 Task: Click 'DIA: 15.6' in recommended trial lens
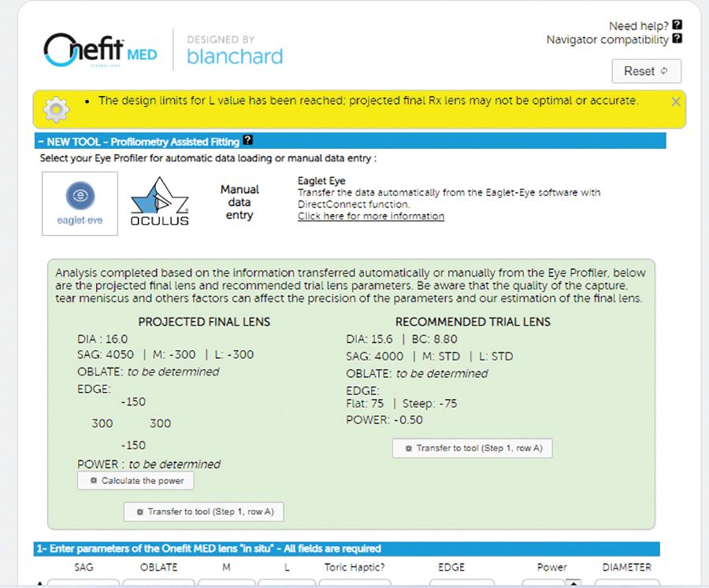369,339
